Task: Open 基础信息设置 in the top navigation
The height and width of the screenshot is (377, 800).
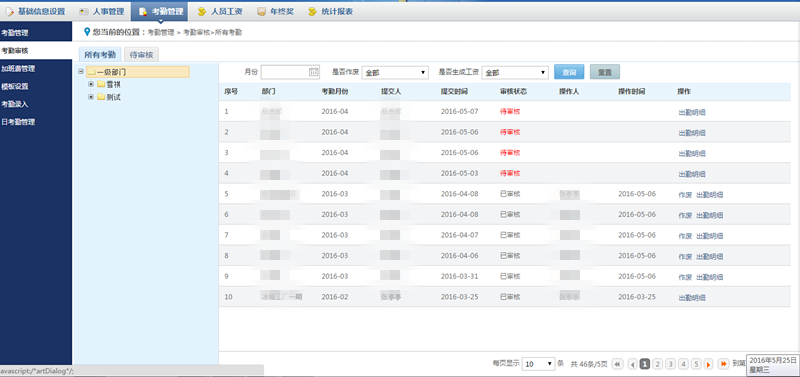Action: [x=36, y=11]
